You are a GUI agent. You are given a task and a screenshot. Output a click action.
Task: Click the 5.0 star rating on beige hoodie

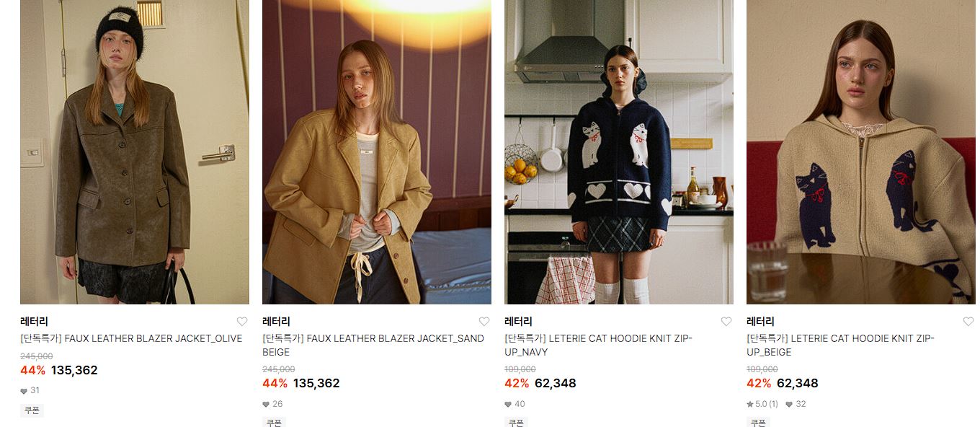[x=762, y=404]
